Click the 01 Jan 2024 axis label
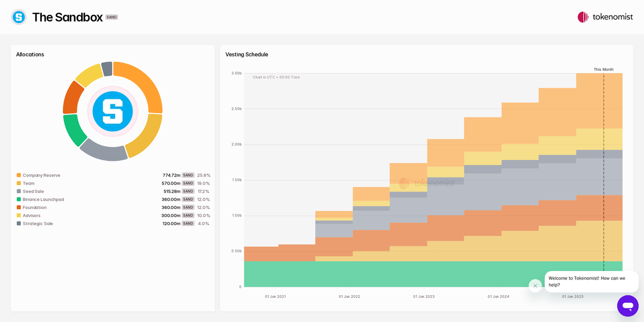Viewport: 644px width, 322px height. (x=499, y=296)
